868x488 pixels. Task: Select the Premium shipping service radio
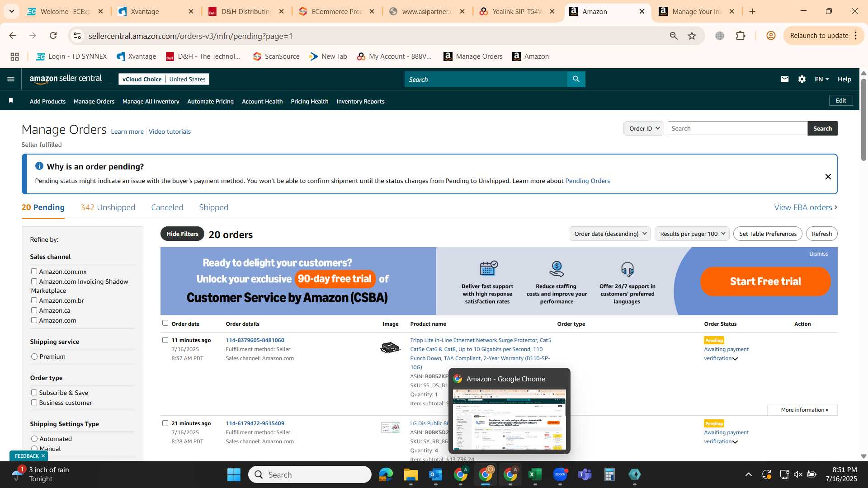[x=34, y=357]
